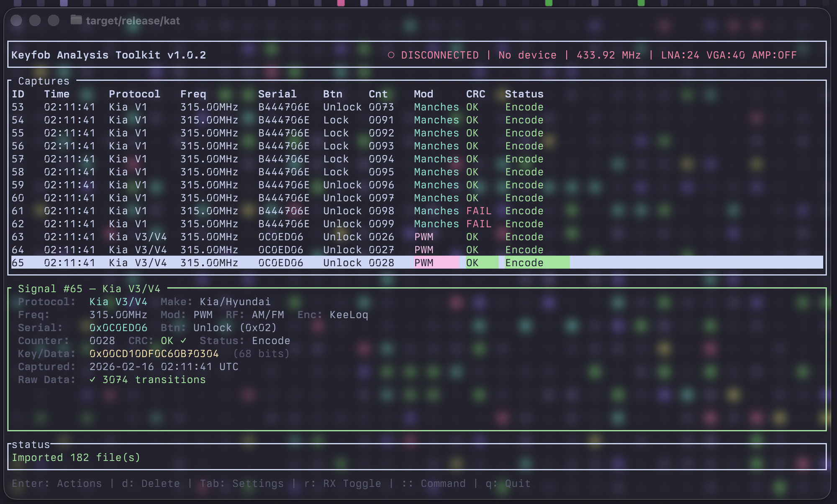Click the 'r: RX Toggle' hint
The height and width of the screenshot is (504, 837).
point(342,484)
